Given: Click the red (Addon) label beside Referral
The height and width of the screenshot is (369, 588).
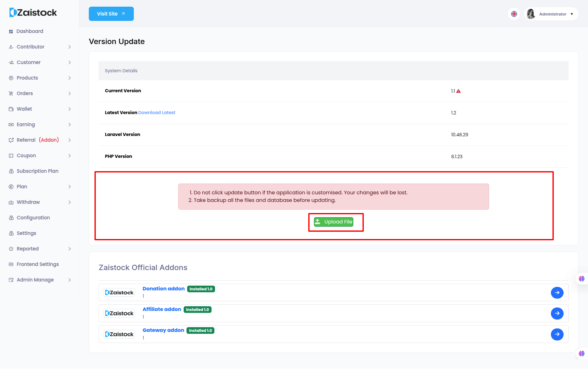Looking at the screenshot, I should click(49, 140).
